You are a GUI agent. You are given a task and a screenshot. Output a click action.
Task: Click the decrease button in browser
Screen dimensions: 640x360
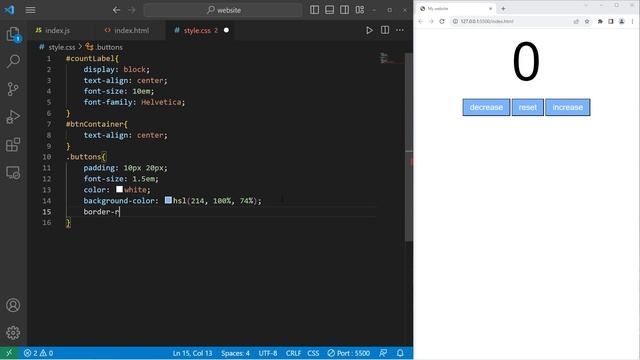pyautogui.click(x=486, y=107)
